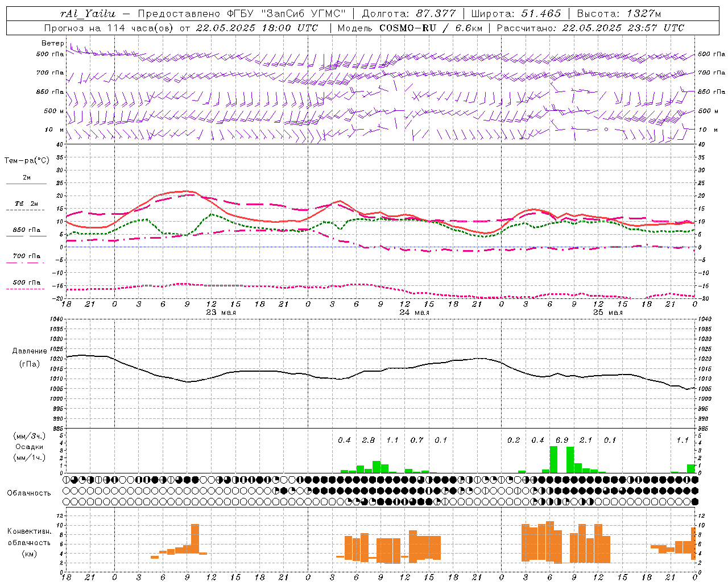Click the Долгота: 87.377 value
Image resolution: width=728 pixels, height=582 pixels.
(408, 14)
